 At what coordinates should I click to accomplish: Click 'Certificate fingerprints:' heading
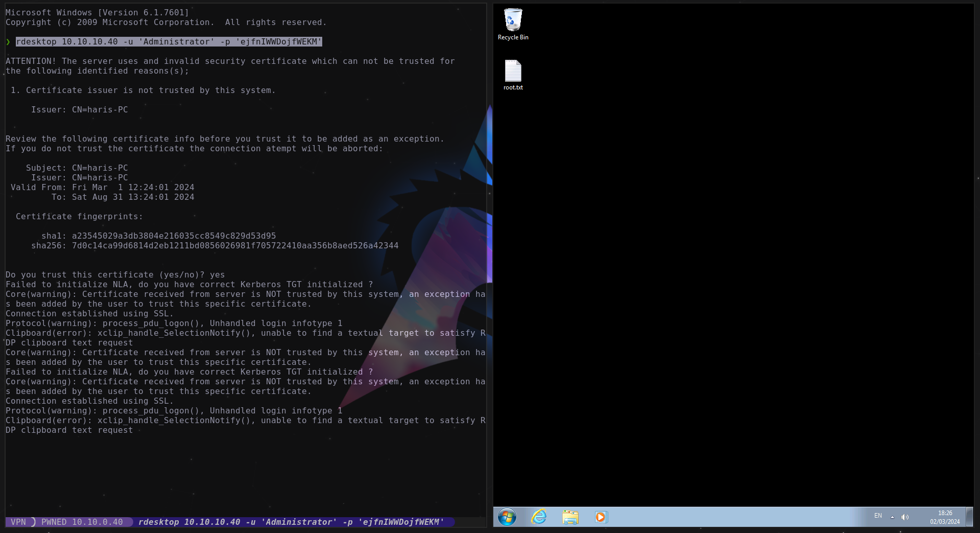pos(80,216)
